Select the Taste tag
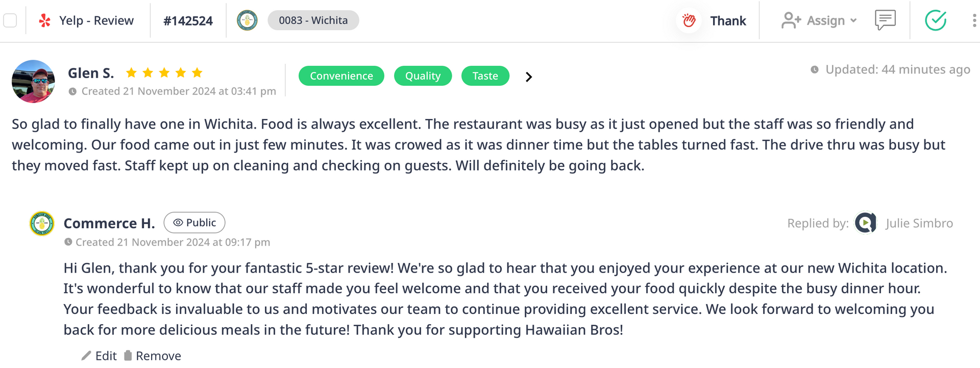The image size is (980, 368). coord(485,76)
